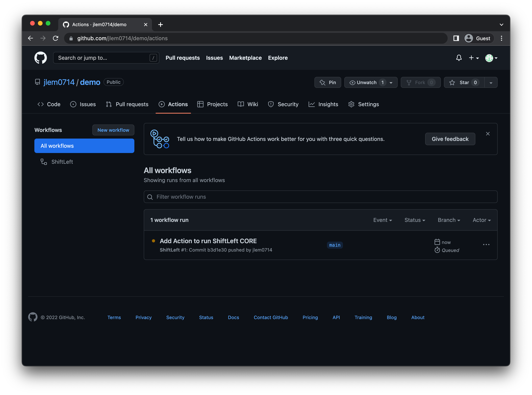This screenshot has width=532, height=395.
Task: Open the jlem0714 owner link
Action: point(59,82)
